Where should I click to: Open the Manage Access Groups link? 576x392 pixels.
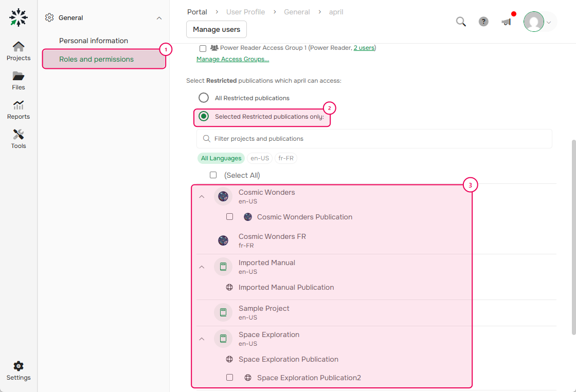pyautogui.click(x=233, y=59)
